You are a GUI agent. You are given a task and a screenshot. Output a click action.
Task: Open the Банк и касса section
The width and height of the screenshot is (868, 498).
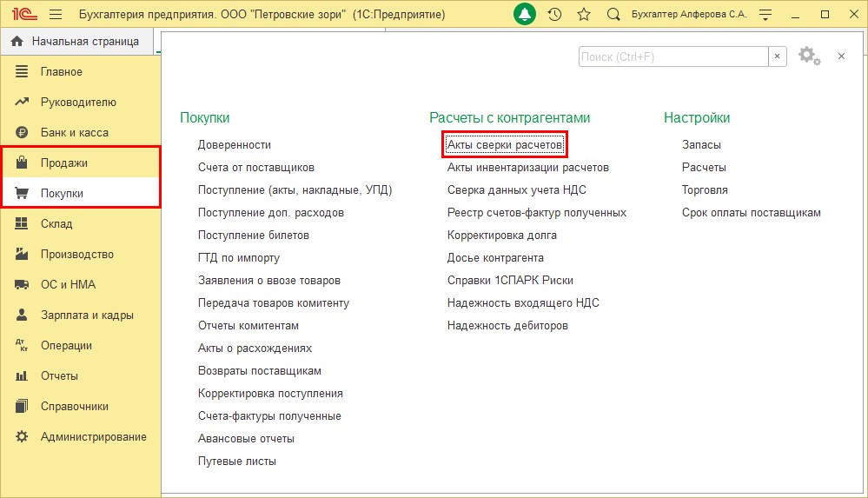click(x=81, y=132)
